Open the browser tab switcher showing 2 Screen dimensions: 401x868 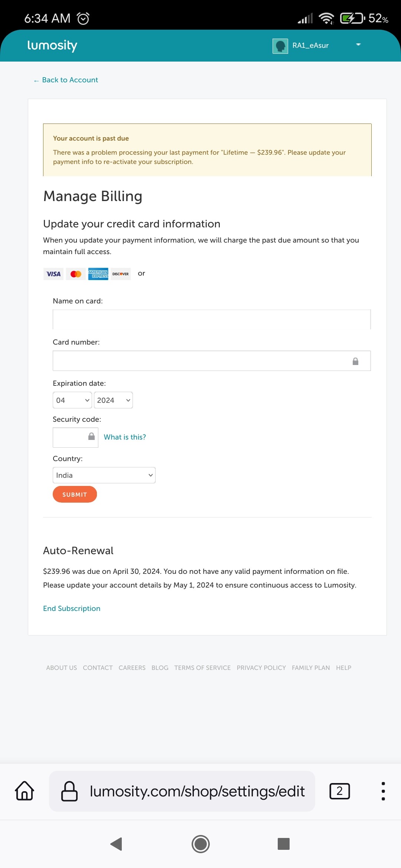[339, 791]
